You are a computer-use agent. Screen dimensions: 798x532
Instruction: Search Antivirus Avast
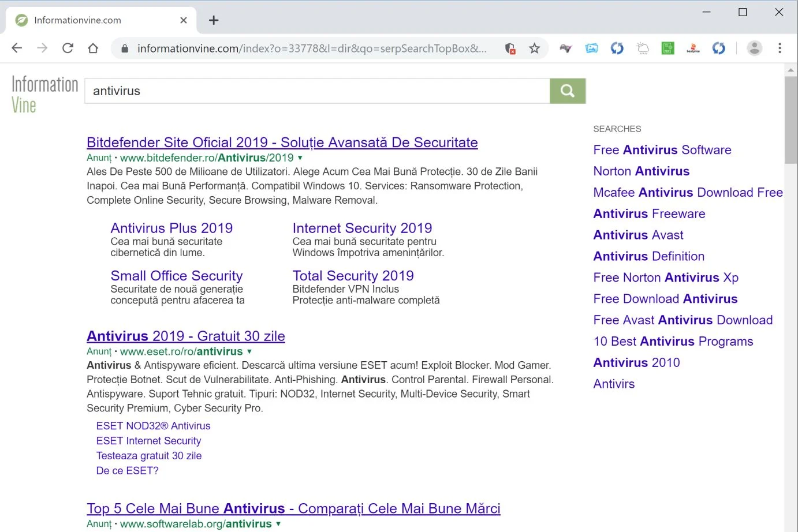(638, 235)
